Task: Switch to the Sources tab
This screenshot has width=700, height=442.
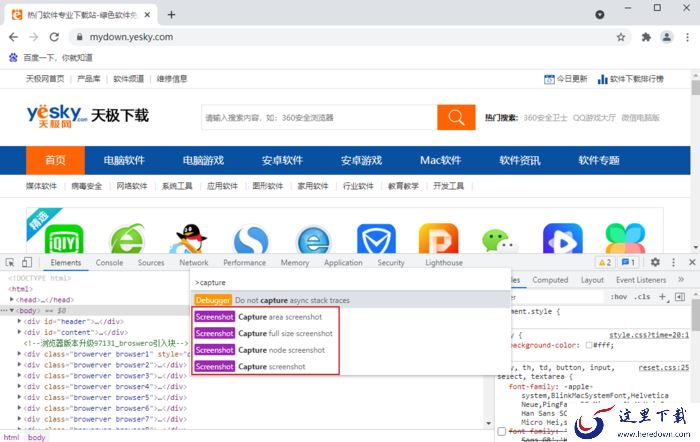Action: point(151,263)
